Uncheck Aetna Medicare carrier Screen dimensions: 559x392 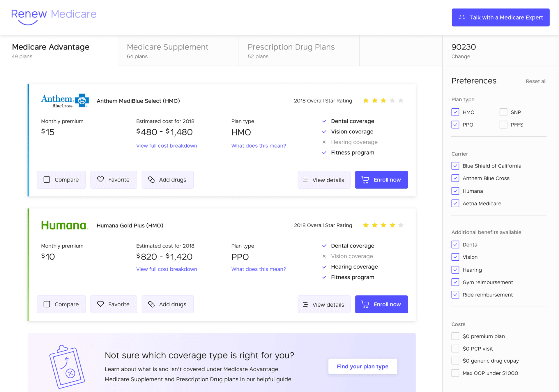455,203
